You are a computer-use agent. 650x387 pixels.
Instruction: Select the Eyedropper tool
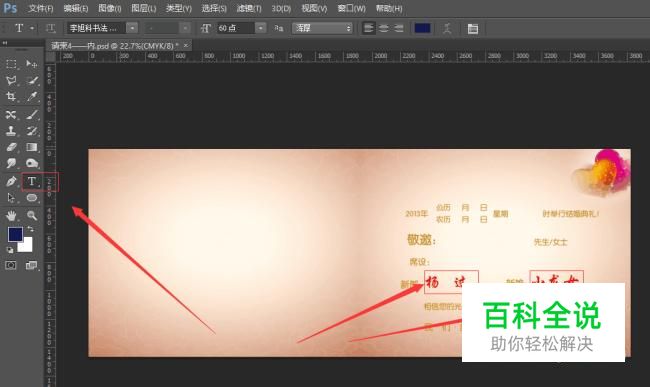click(32, 97)
